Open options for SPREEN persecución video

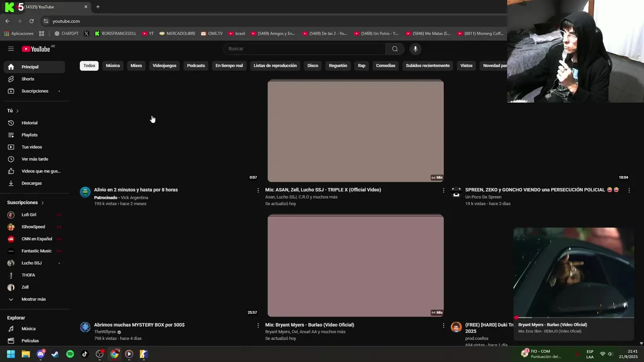[629, 190]
